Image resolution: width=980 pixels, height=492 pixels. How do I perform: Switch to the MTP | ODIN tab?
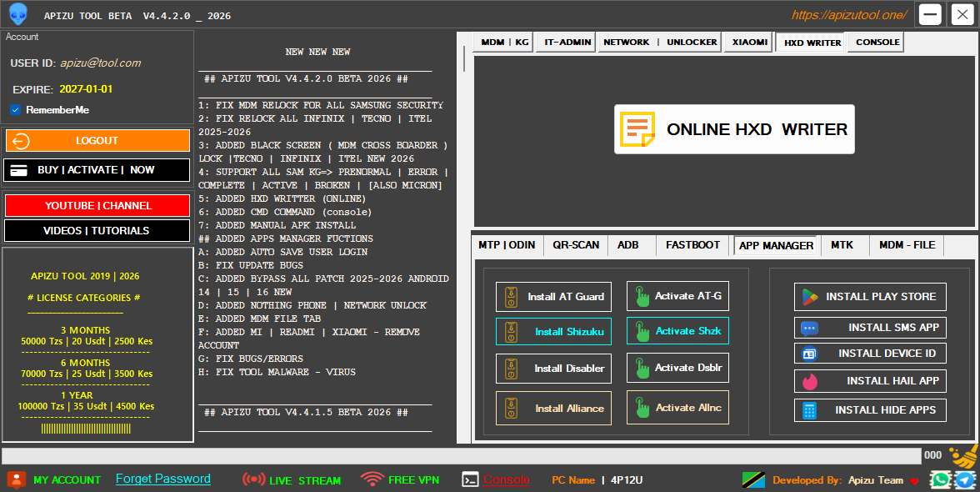pos(507,245)
